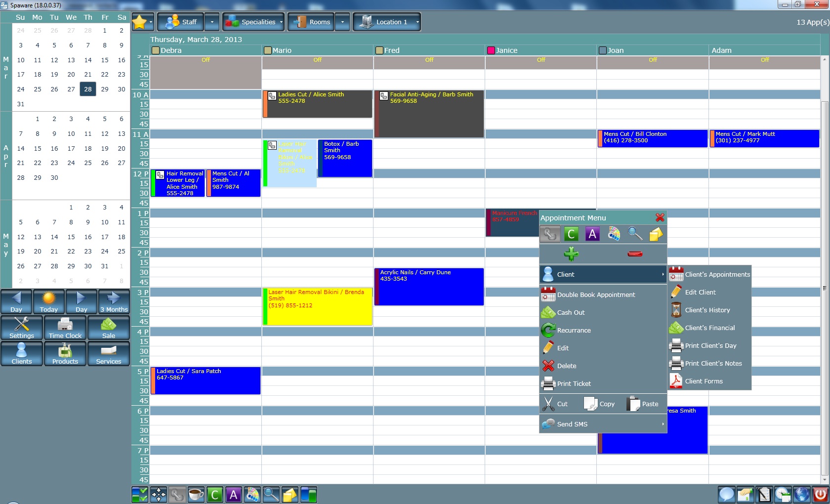The image size is (830, 504).
Task: Toggle the checkbox next to Debra column
Action: pos(155,50)
